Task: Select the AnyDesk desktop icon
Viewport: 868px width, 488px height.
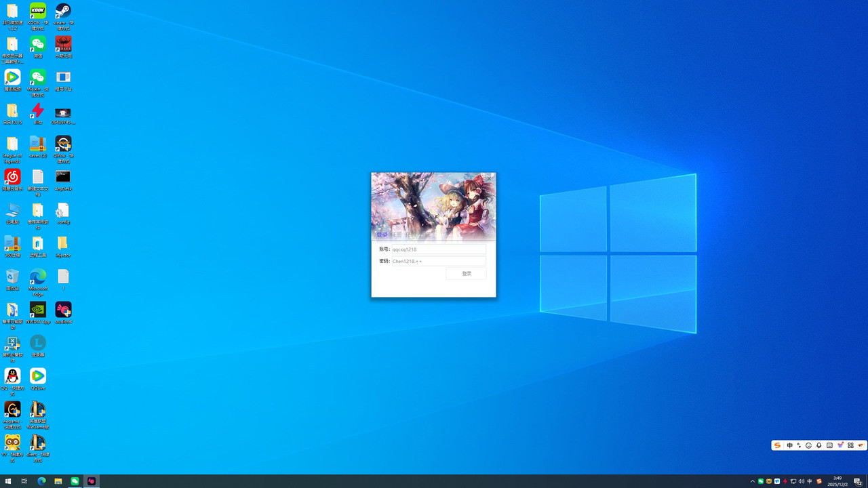Action: click(x=63, y=180)
